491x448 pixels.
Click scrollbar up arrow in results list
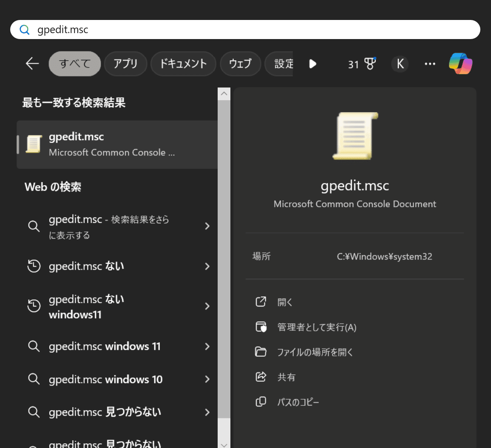coord(224,93)
